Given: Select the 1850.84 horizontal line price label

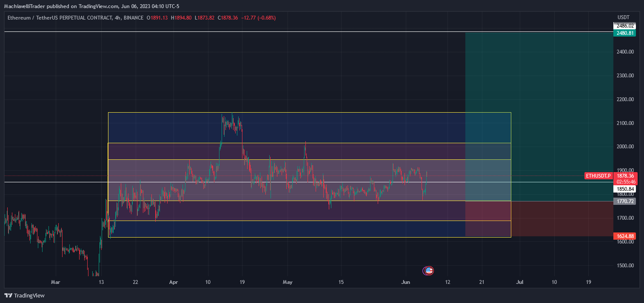Looking at the screenshot, I should (625, 189).
